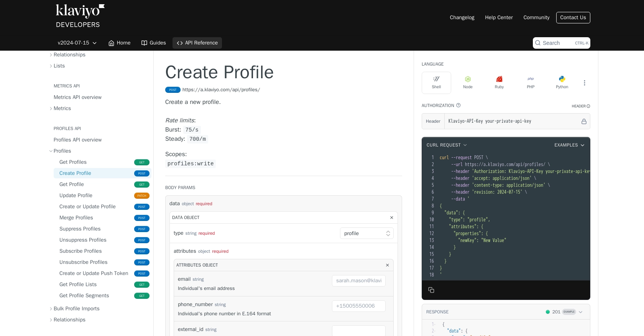Click the Contact Us button

(x=573, y=18)
